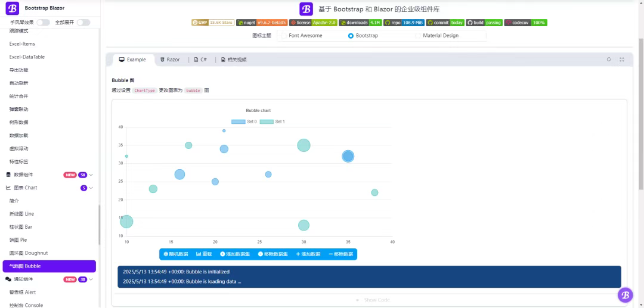Screen dimensions: 644x308
Task: Switch to the 相关视频 tab
Action: pos(234,60)
